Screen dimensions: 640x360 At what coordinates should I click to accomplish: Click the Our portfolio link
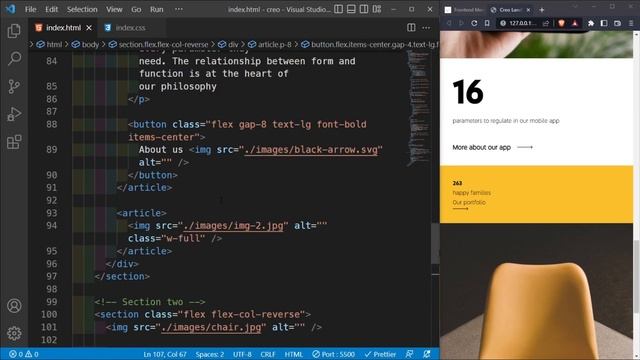469,202
